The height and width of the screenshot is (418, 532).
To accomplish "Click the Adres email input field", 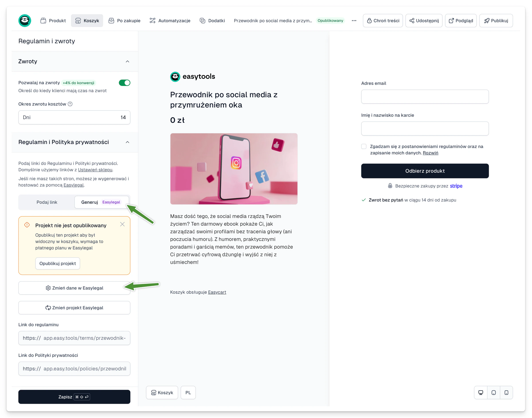I will 425,97.
